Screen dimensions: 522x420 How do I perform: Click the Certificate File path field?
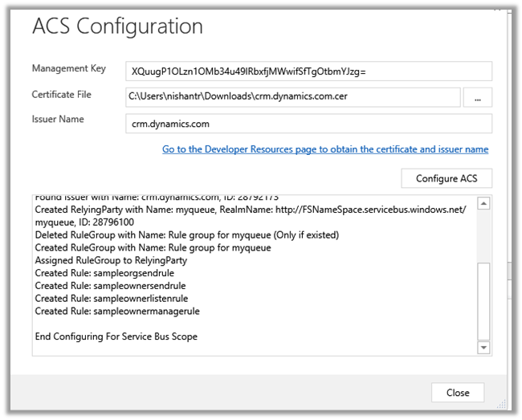pos(293,98)
